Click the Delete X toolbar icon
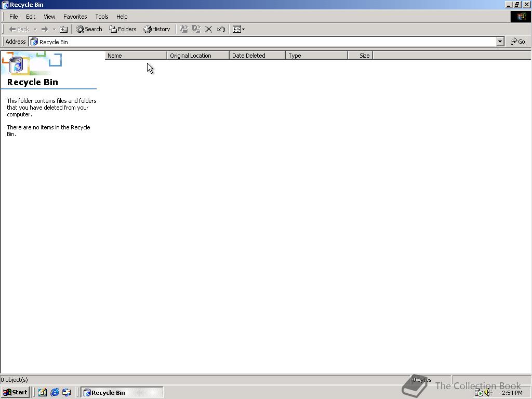This screenshot has width=532, height=399. [209, 29]
